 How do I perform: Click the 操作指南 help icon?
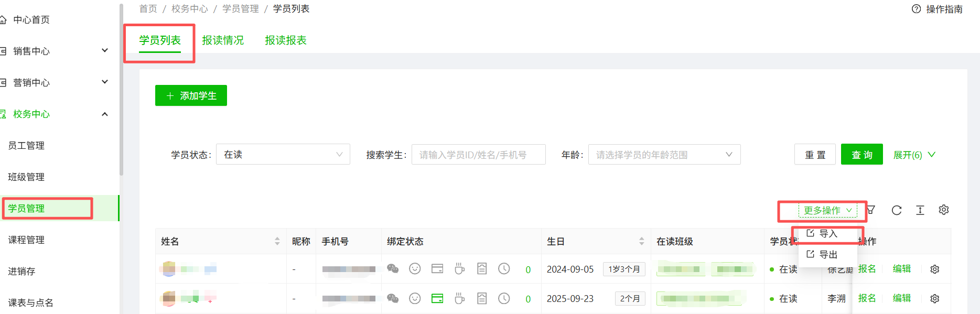tap(917, 9)
